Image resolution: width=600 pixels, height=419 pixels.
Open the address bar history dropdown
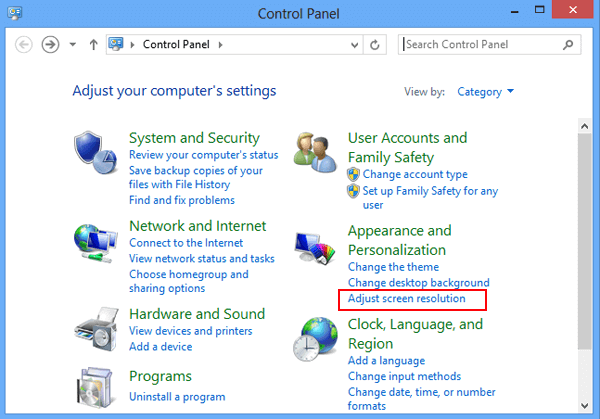352,45
